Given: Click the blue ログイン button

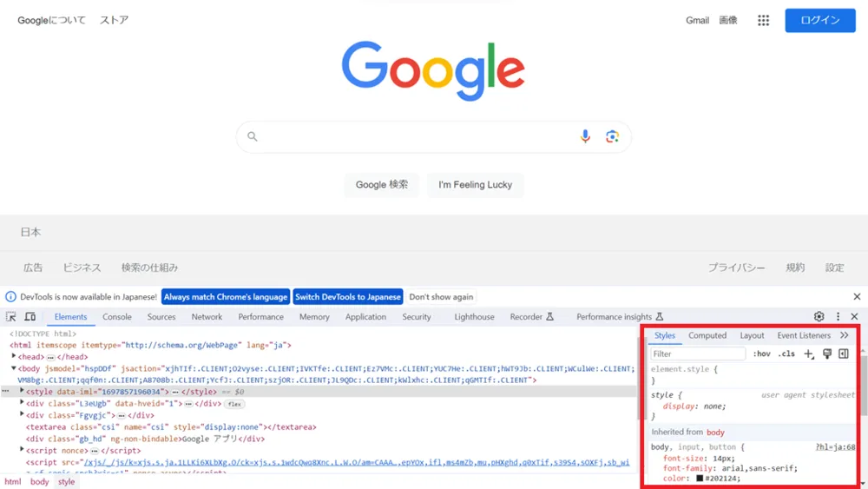Looking at the screenshot, I should 820,21.
